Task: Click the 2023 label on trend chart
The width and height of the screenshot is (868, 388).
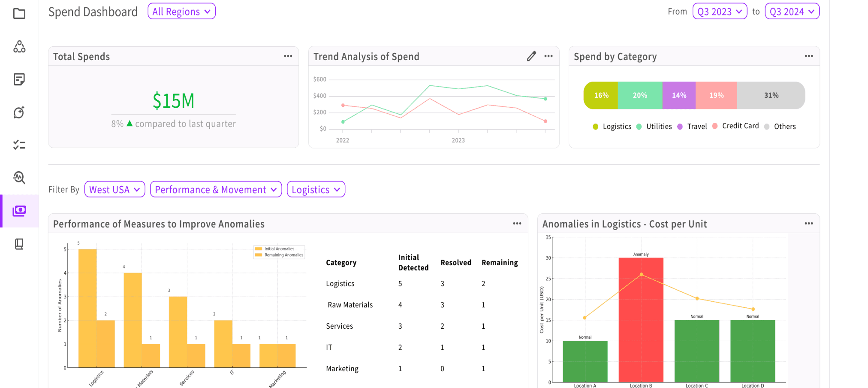Action: tap(458, 140)
